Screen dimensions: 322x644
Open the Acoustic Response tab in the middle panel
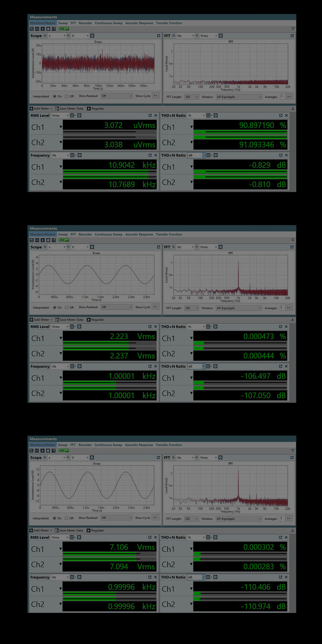139,234
